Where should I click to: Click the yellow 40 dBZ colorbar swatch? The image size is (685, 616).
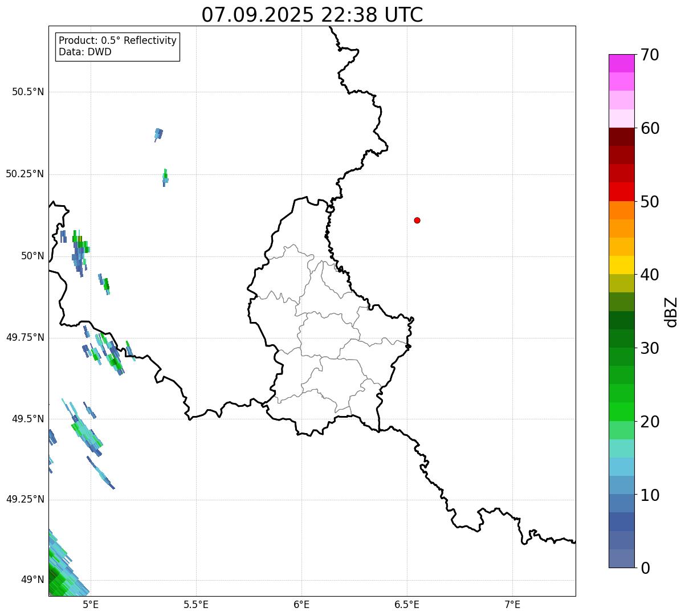[x=621, y=266]
